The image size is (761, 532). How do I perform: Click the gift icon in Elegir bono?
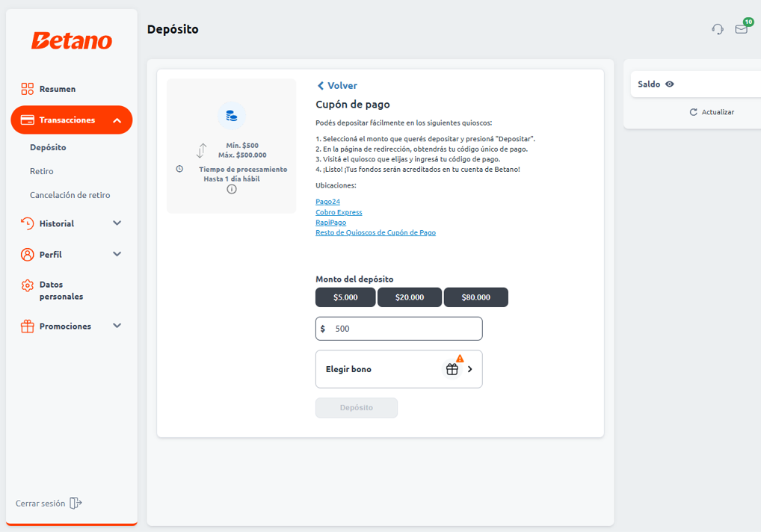[452, 369]
